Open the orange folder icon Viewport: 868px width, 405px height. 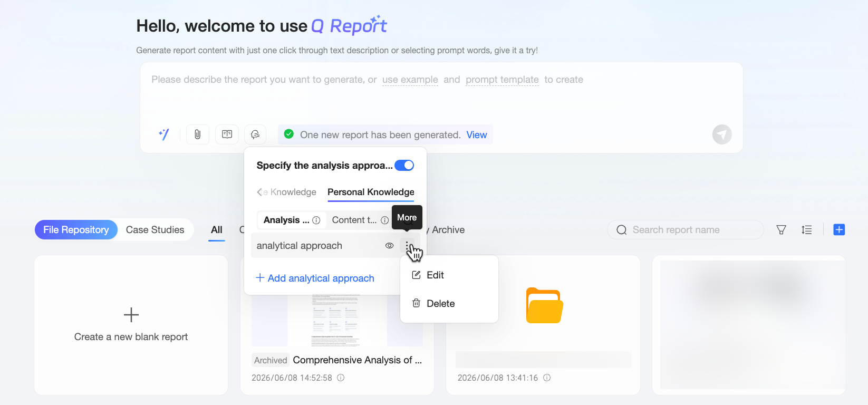(544, 305)
